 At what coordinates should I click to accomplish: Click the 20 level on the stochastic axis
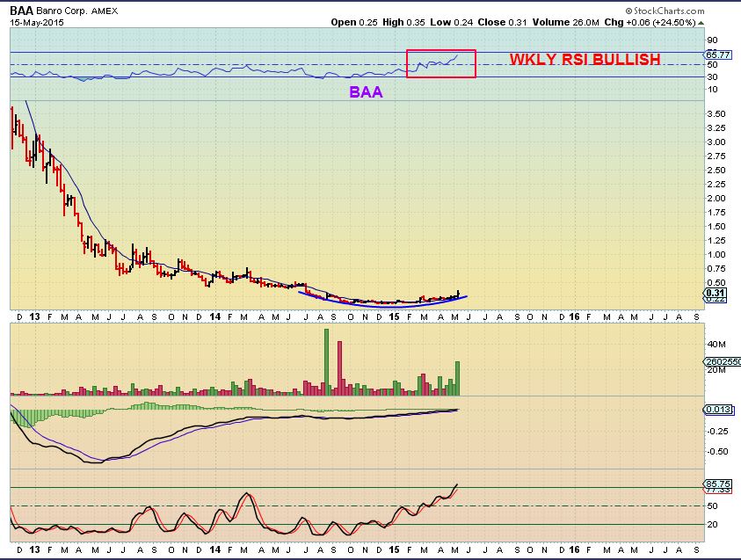tap(712, 525)
